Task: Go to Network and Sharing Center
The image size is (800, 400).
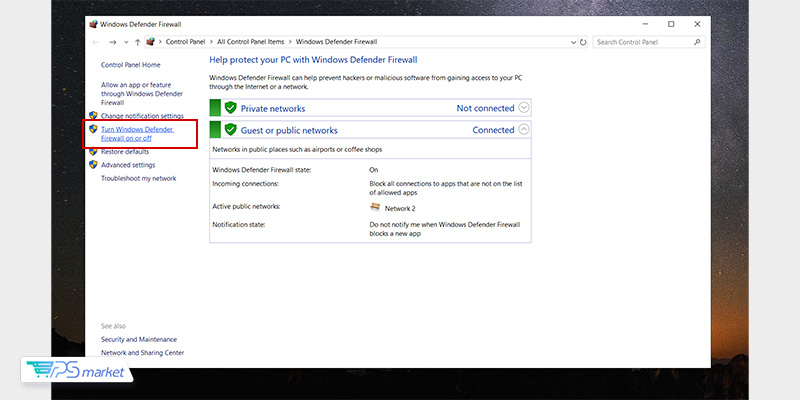Action: pyautogui.click(x=142, y=352)
